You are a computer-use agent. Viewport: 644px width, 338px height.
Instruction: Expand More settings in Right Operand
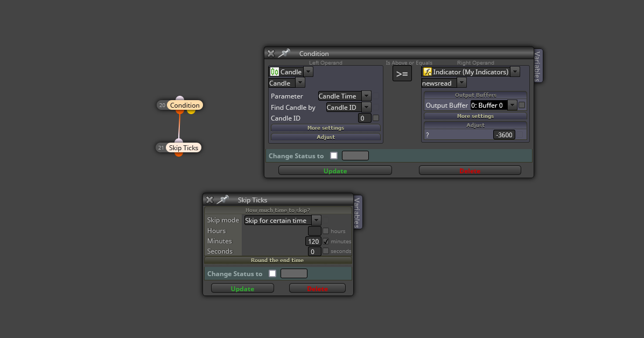(475, 116)
